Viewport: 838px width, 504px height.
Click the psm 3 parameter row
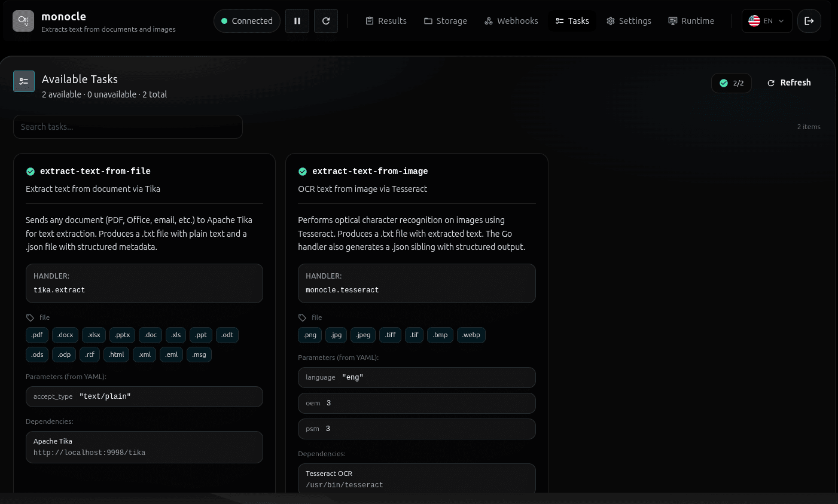[417, 429]
